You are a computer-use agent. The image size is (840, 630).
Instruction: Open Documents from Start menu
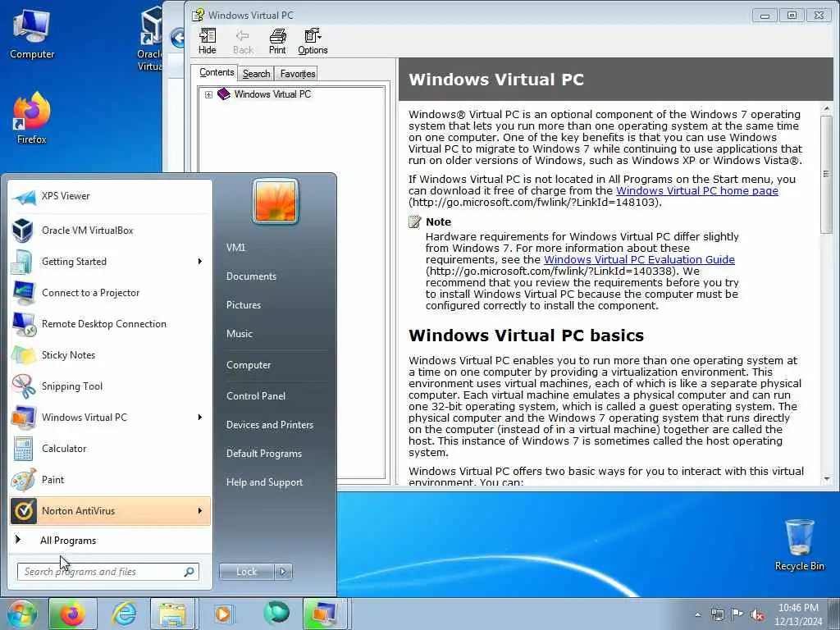pyautogui.click(x=251, y=276)
